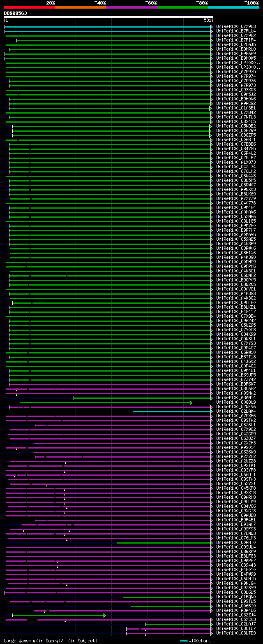Screen dimensions: 263x644
Task: Click the short green bar for Q32ZJ4
Action: click(x=59, y=615)
